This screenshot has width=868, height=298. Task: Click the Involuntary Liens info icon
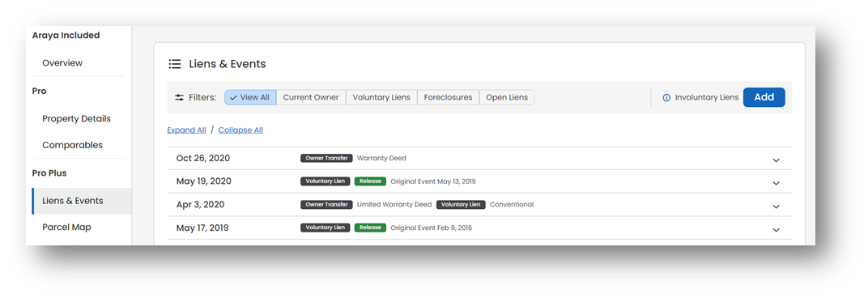666,97
